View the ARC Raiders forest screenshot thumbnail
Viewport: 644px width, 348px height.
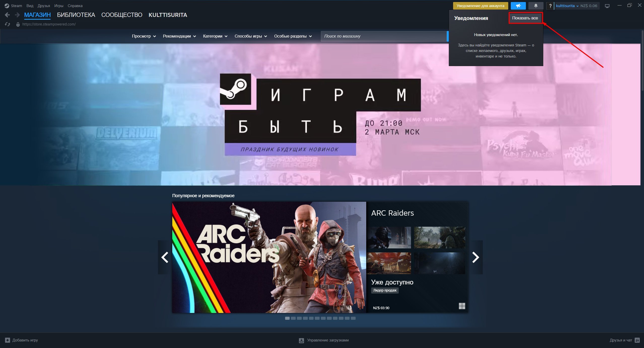(439, 237)
